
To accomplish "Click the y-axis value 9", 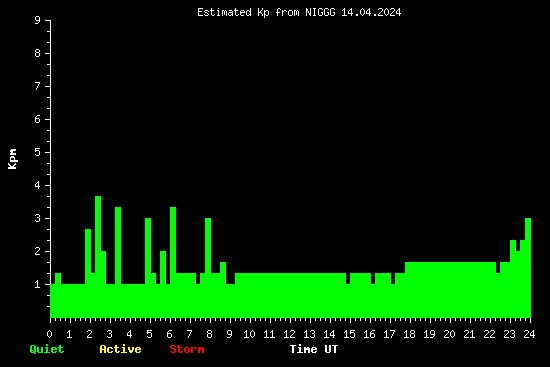I will pyautogui.click(x=38, y=20).
